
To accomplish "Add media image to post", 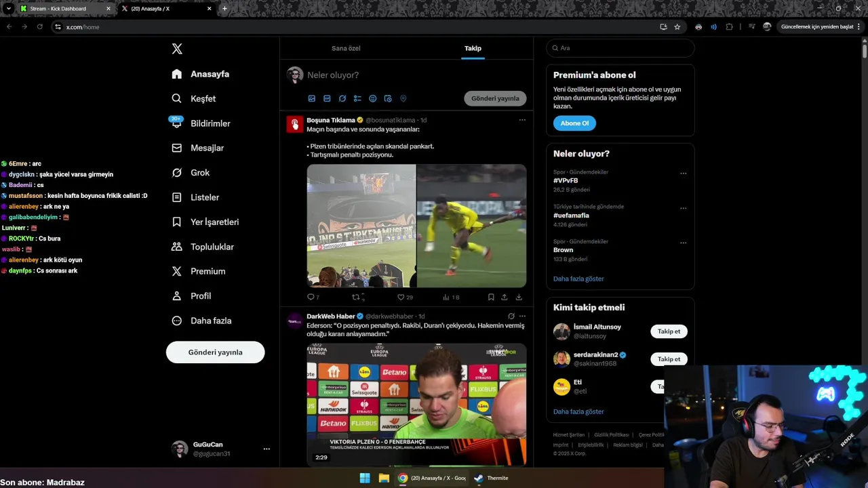I will pyautogui.click(x=312, y=98).
